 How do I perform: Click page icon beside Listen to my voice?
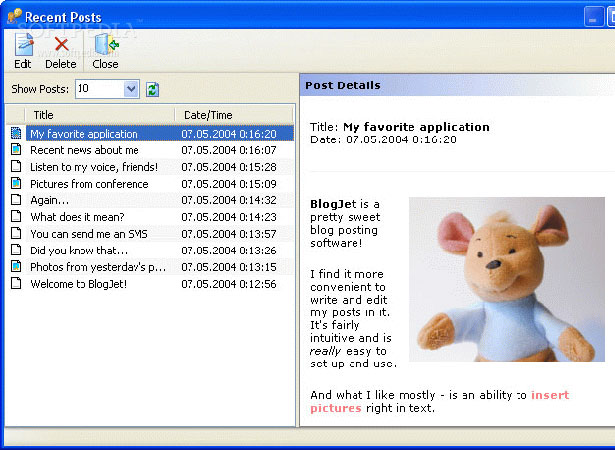coord(16,166)
